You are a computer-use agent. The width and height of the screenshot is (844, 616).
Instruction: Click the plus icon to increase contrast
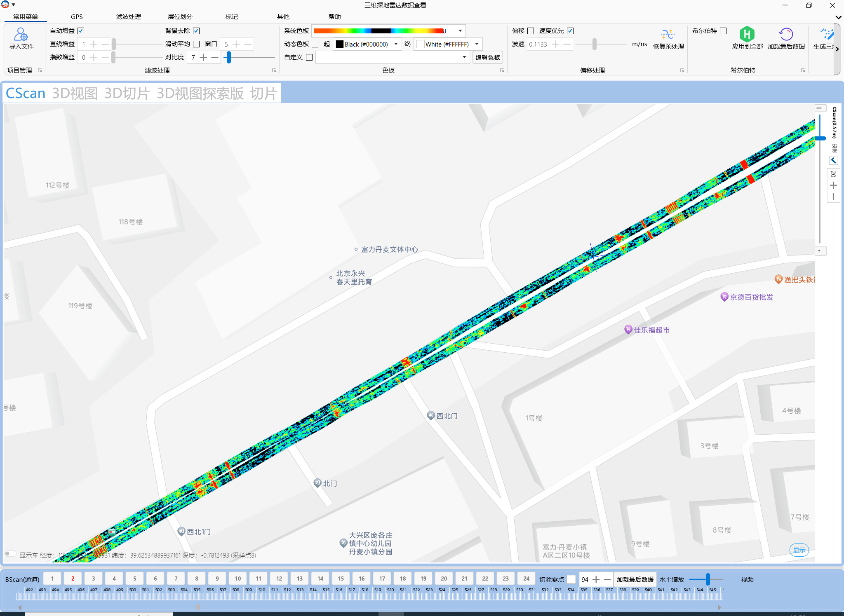(203, 57)
